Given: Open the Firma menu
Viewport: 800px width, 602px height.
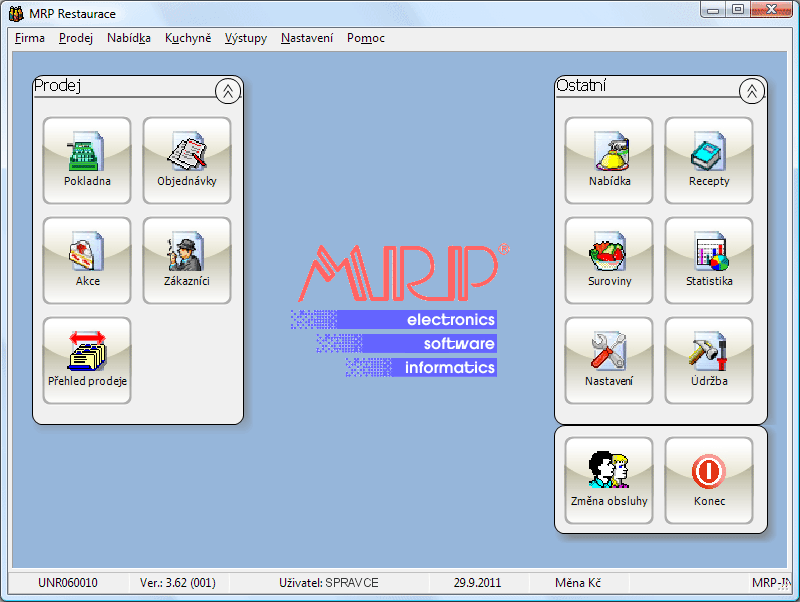Looking at the screenshot, I should [x=30, y=38].
